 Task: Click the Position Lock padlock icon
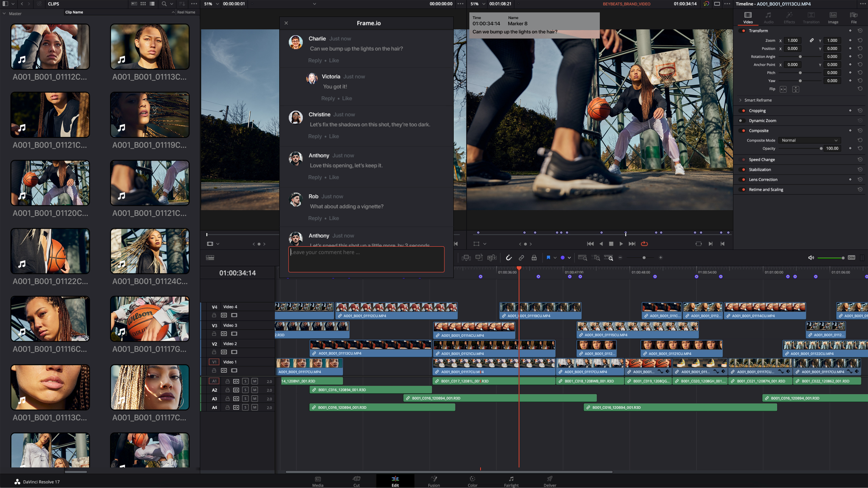tap(534, 258)
